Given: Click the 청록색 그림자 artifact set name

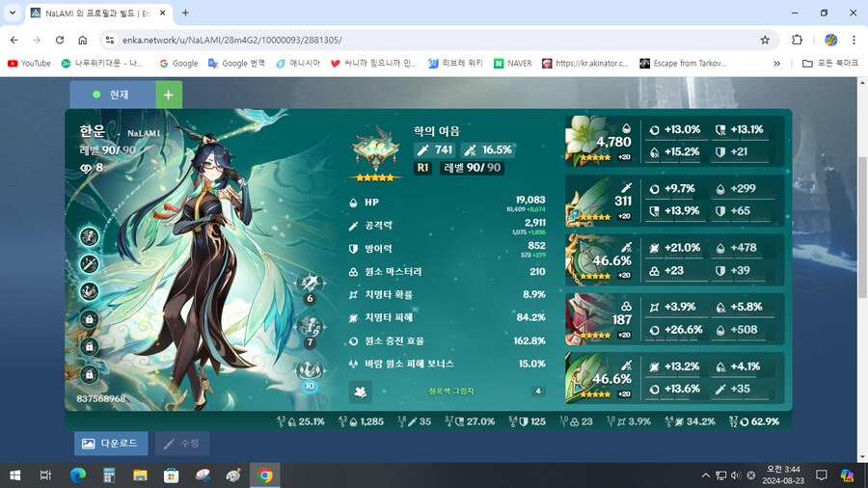Looking at the screenshot, I should click(450, 392).
